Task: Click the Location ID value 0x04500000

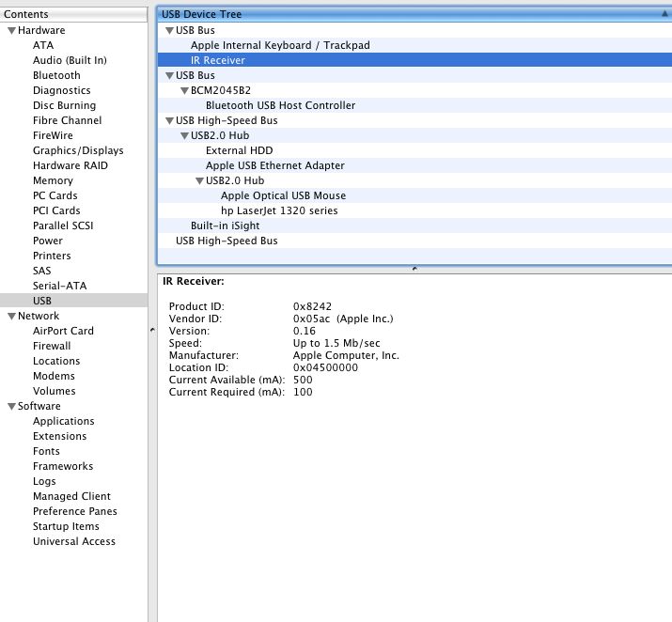Action: pos(325,368)
